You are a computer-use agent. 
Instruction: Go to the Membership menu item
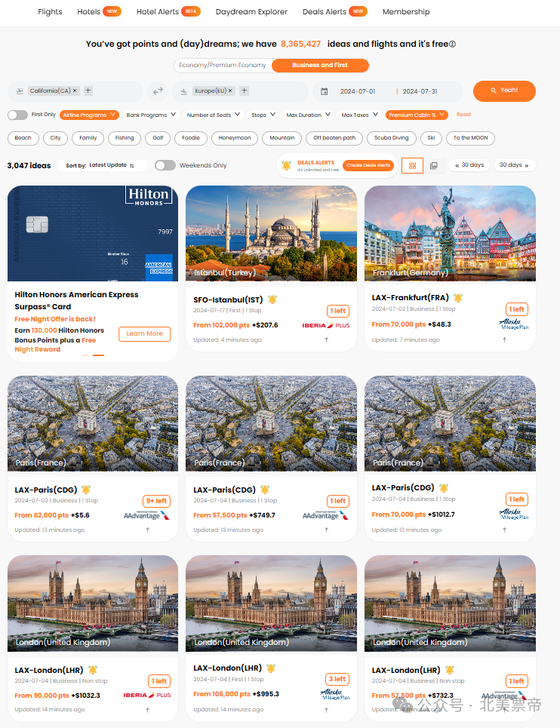point(406,11)
